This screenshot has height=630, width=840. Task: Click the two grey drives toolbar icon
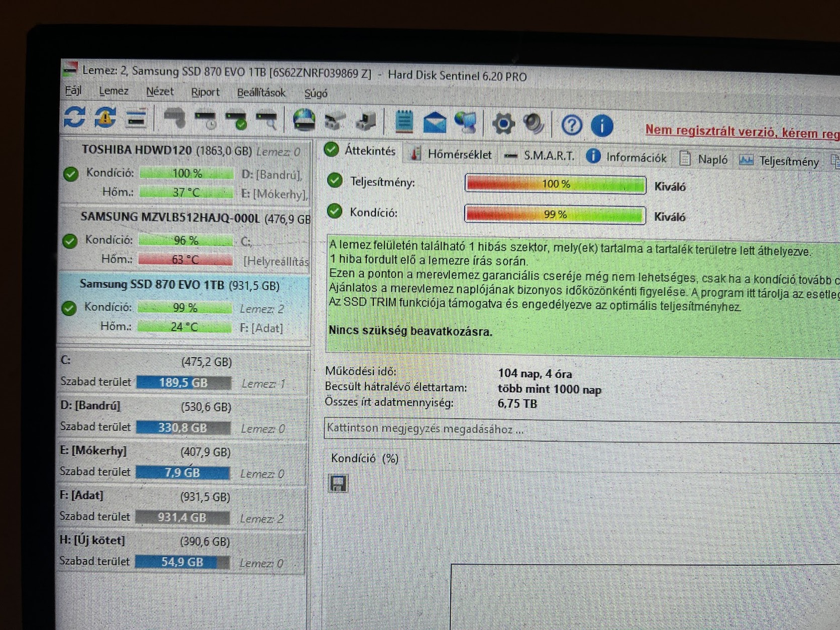(335, 122)
